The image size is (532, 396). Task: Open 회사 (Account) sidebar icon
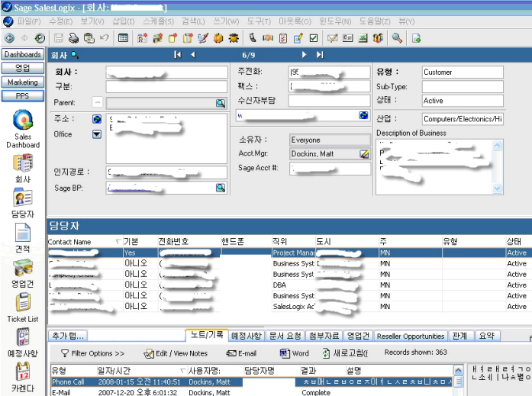coord(23,169)
